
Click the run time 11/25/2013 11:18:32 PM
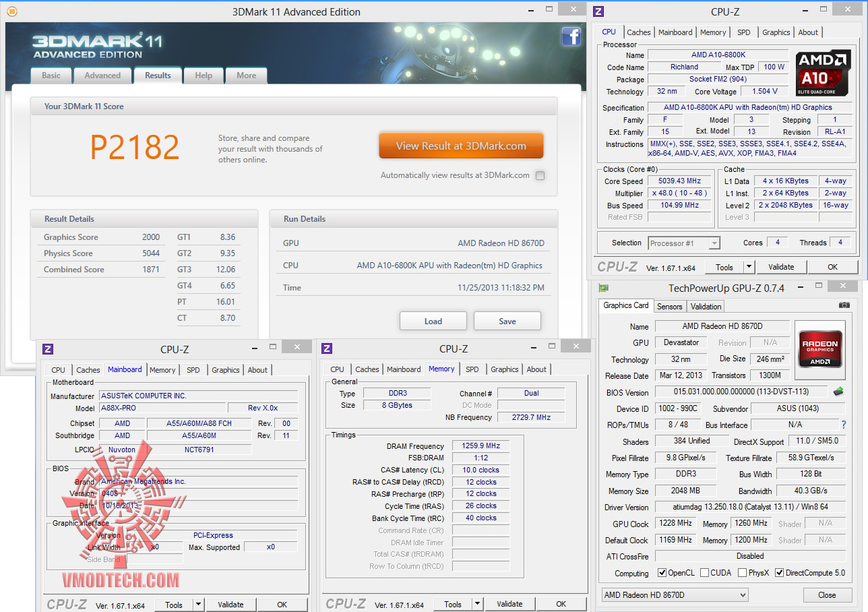501,287
